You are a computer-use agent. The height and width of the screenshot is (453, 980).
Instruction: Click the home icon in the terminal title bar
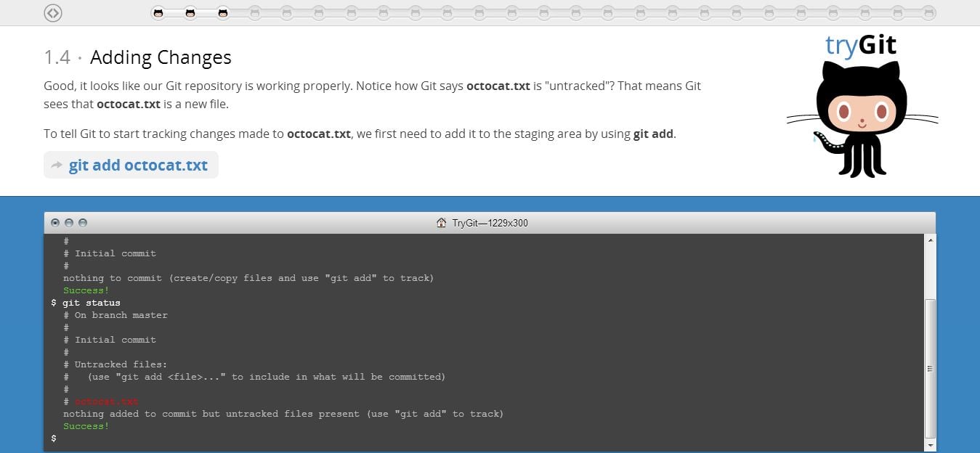pos(442,223)
